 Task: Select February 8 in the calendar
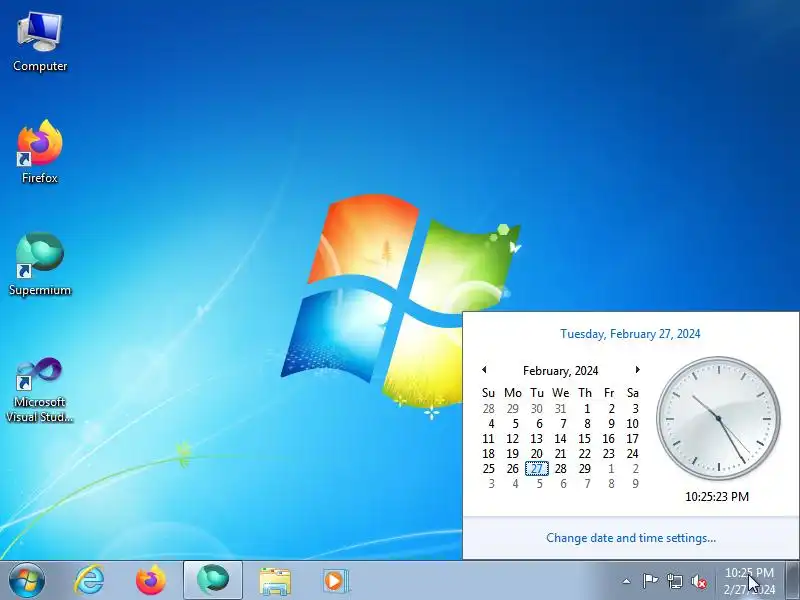pos(587,423)
